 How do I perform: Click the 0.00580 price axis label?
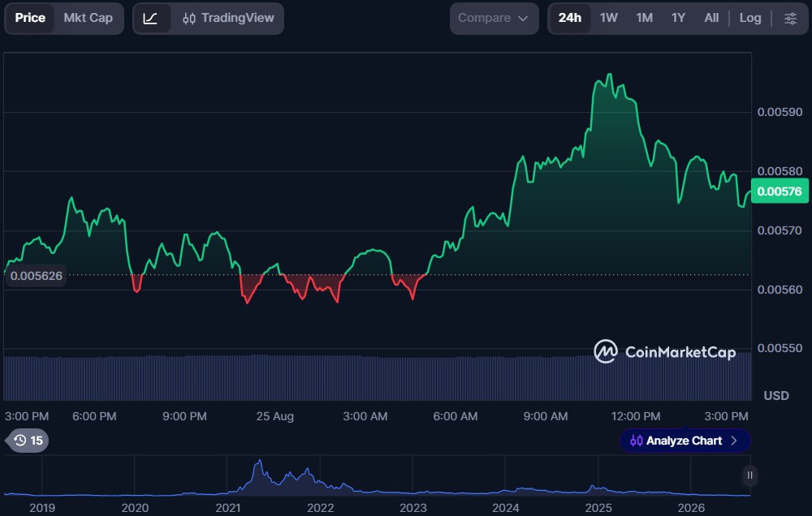pyautogui.click(x=780, y=171)
